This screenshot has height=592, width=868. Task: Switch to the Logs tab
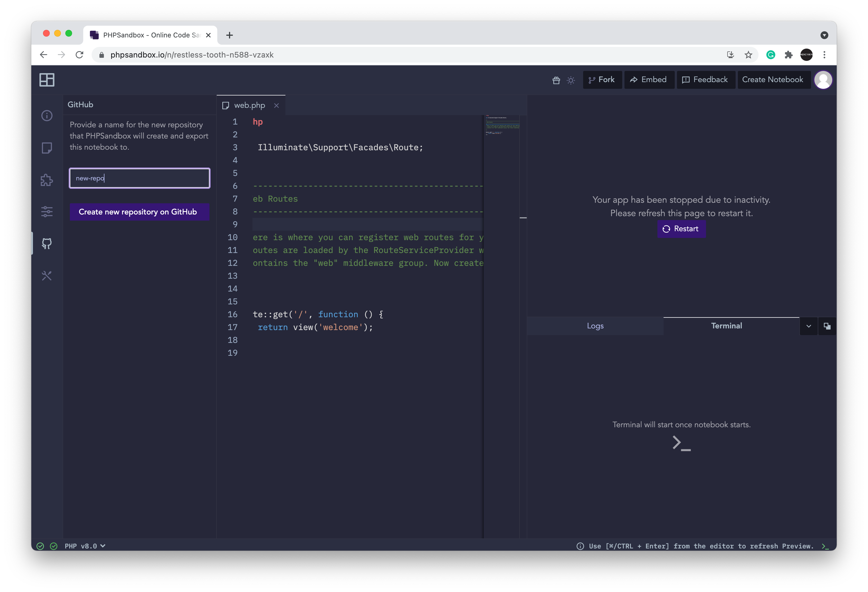coord(595,325)
